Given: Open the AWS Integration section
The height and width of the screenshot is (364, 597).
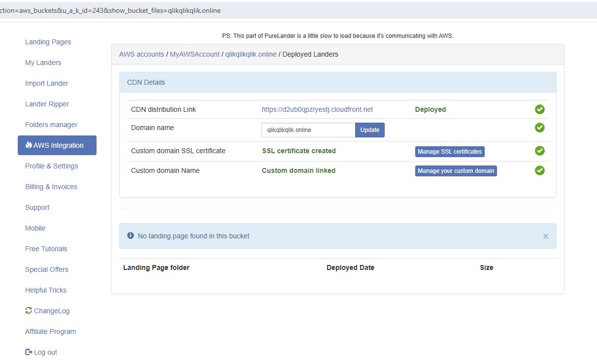Looking at the screenshot, I should tap(57, 145).
